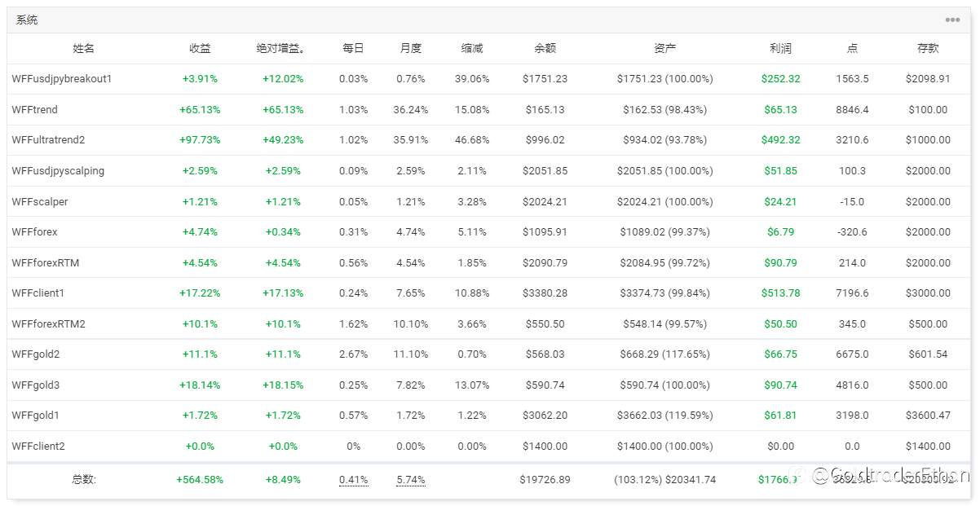Click underlined total monthly value 5.74%

coord(412,480)
